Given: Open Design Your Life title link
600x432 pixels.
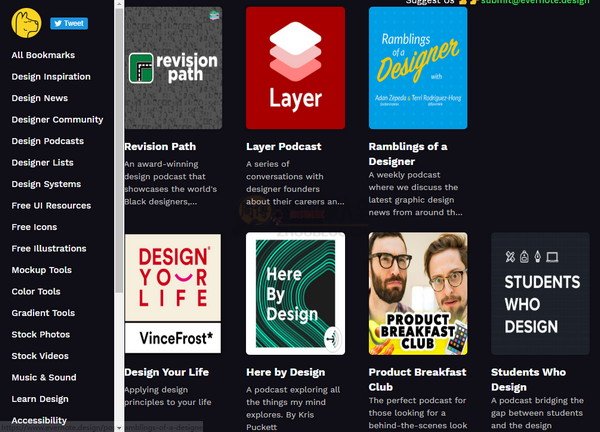Looking at the screenshot, I should point(166,372).
